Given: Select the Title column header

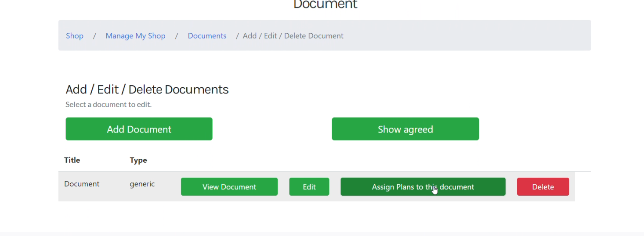Looking at the screenshot, I should (x=72, y=160).
